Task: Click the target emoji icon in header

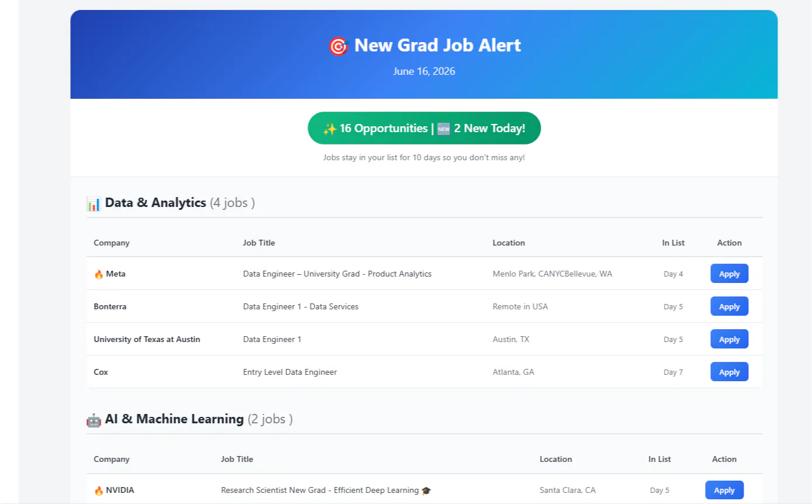Action: point(338,46)
